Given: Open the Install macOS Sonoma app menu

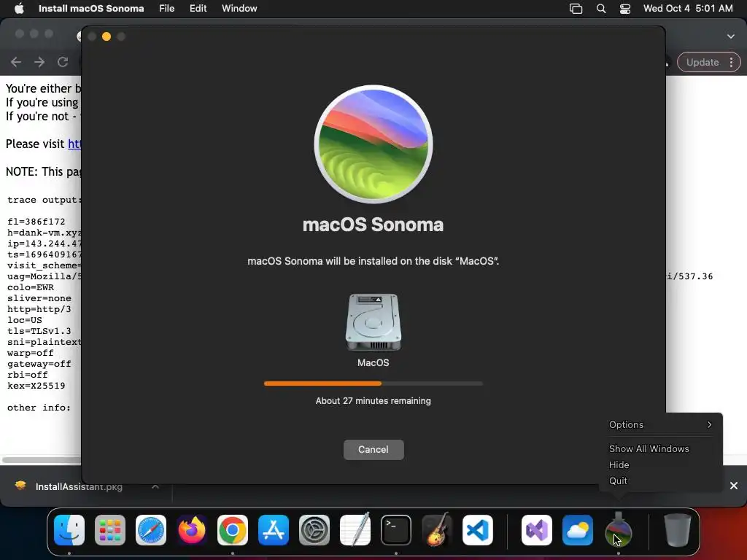Looking at the screenshot, I should 91,9.
